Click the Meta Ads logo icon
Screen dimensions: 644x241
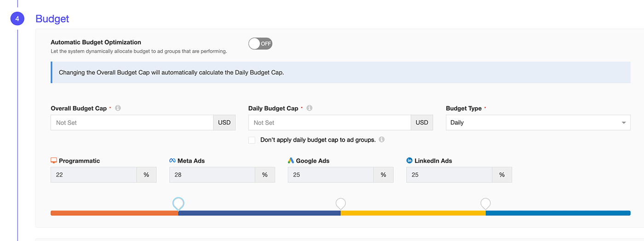point(172,161)
